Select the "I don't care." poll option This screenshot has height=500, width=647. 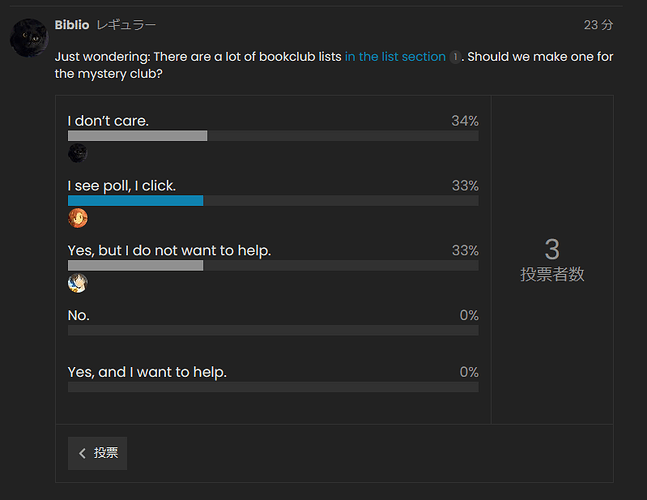[x=108, y=121]
